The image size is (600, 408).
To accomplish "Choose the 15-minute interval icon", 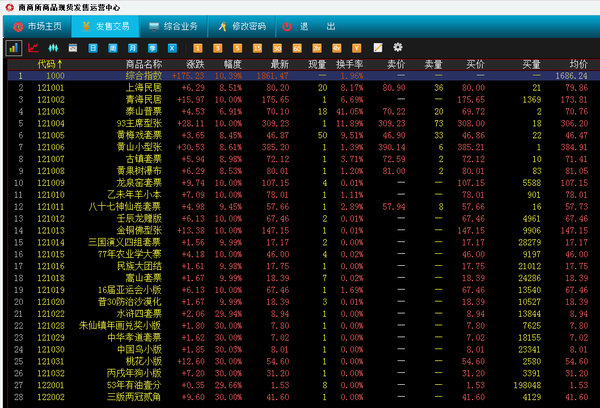I will 256,47.
